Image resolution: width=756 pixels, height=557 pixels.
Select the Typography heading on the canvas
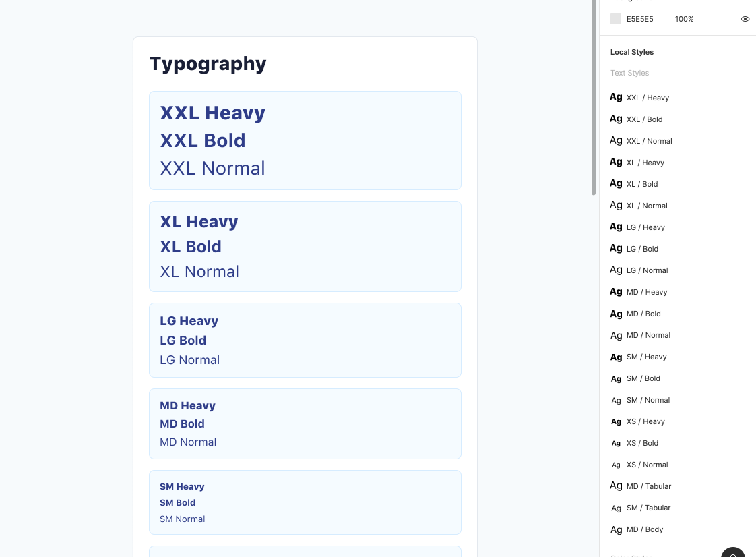(x=208, y=63)
